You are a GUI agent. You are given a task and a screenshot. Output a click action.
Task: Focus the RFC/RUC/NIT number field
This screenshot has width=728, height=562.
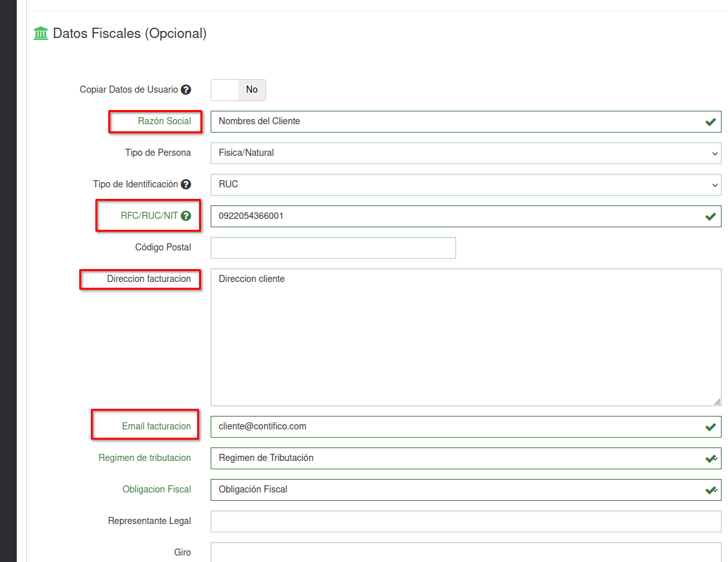(x=451, y=216)
